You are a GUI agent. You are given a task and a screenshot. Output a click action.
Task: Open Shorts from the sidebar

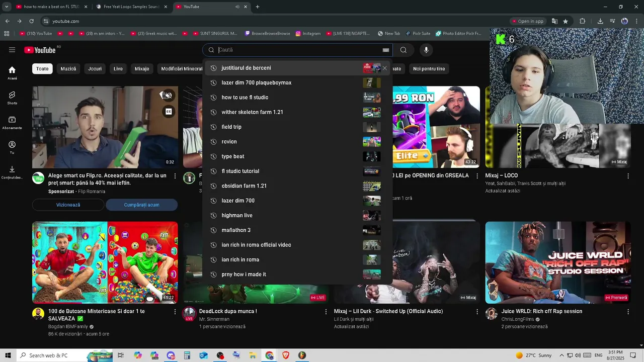pos(12,98)
